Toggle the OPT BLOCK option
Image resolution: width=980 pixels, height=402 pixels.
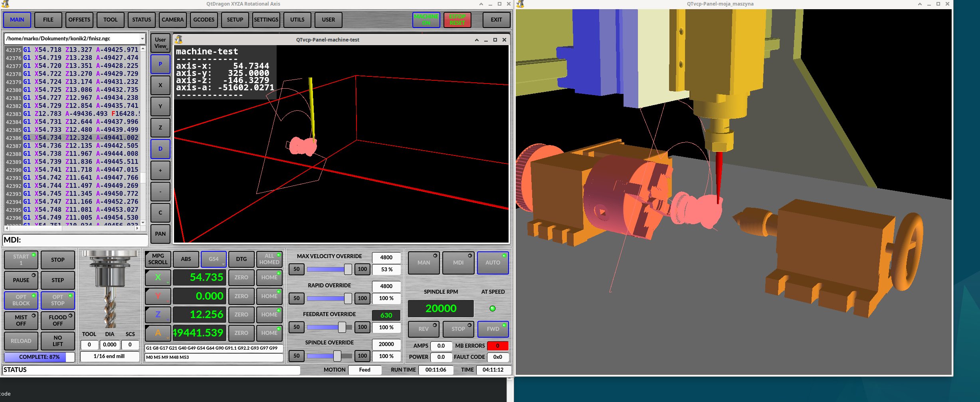21,300
